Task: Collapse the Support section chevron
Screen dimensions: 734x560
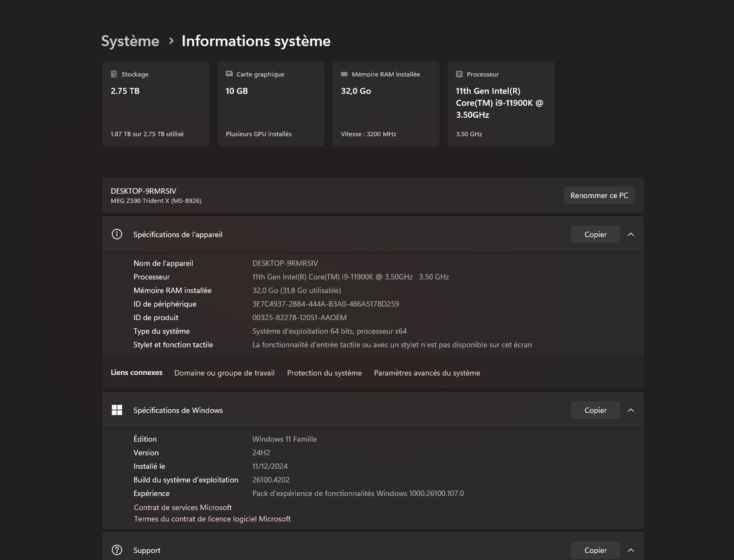Action: click(x=631, y=550)
